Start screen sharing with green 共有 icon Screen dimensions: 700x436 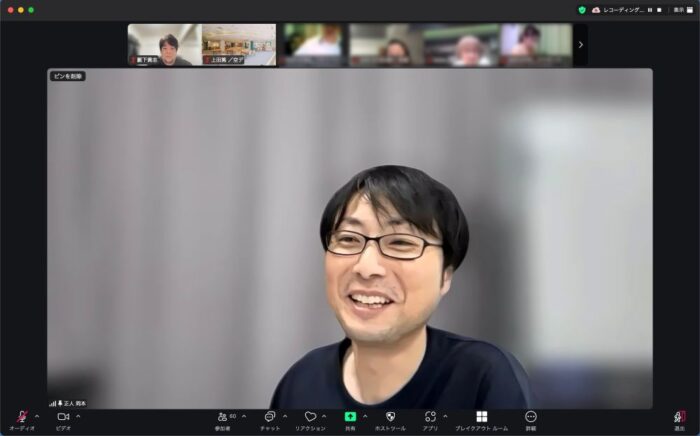click(350, 417)
